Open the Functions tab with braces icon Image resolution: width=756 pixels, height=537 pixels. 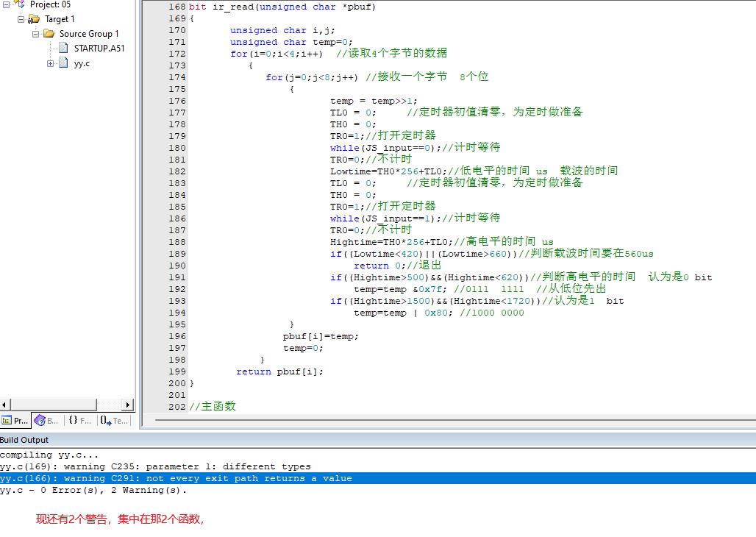click(80, 421)
